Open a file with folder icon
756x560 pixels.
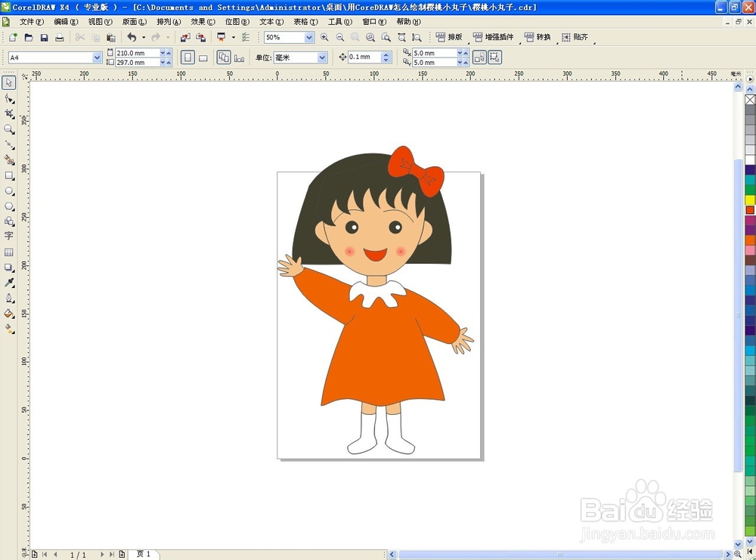point(29,37)
